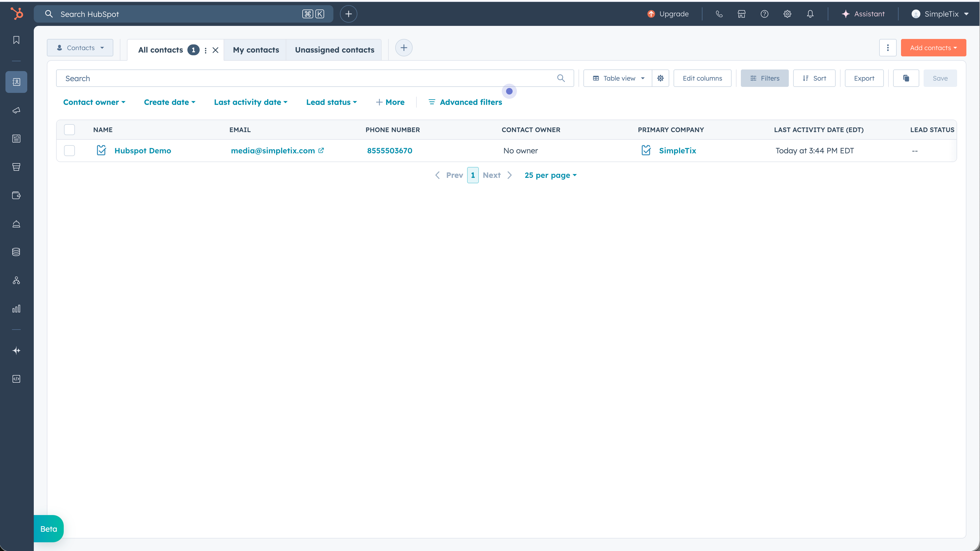Open the Reporting bar chart icon in sidebar
The image size is (980, 551).
16,309
